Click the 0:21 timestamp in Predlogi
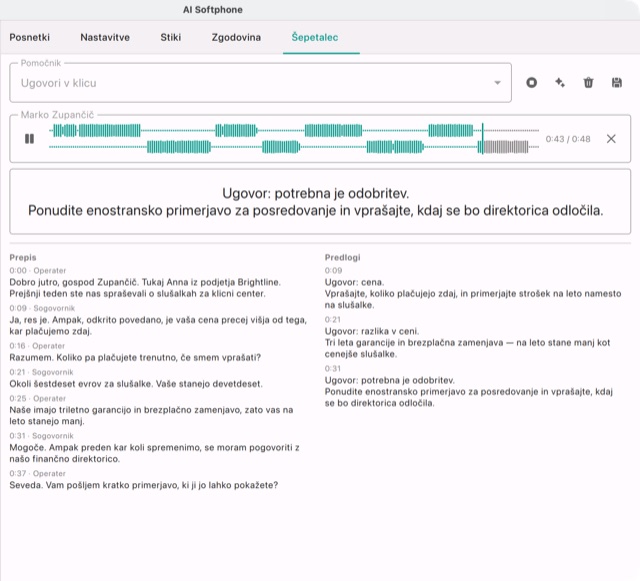The height and width of the screenshot is (581, 640). click(333, 320)
